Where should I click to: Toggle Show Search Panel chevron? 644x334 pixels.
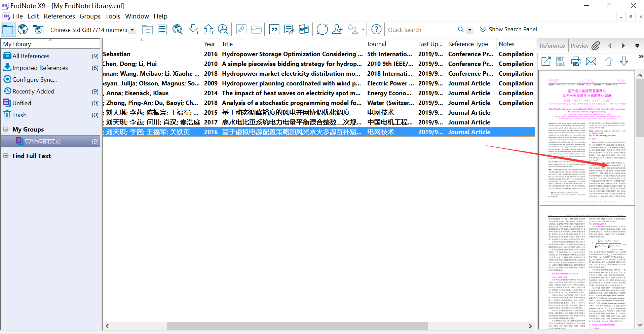tap(483, 30)
